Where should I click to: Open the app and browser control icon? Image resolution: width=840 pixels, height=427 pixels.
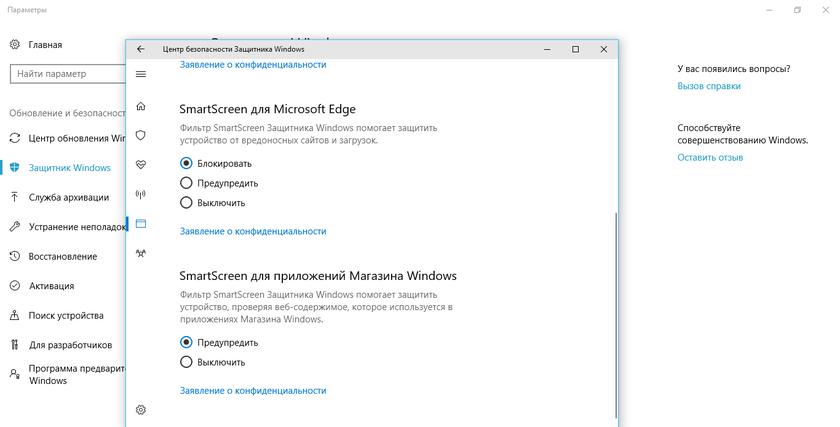tap(140, 224)
